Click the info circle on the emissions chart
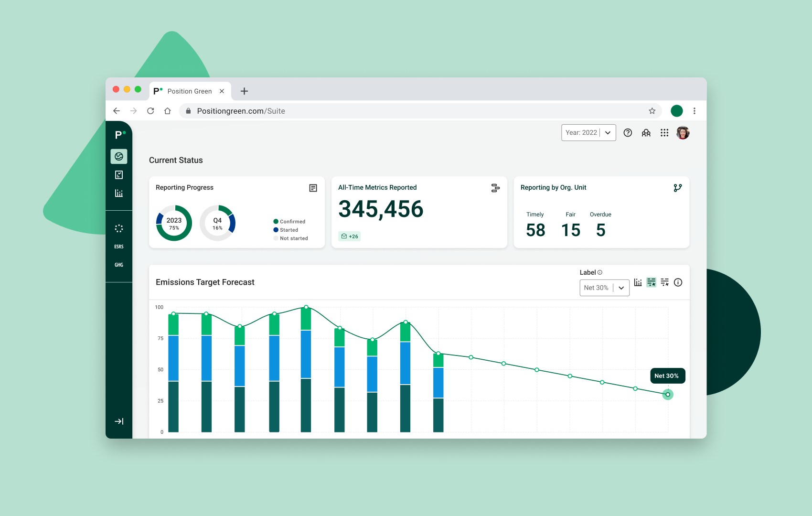 pos(678,282)
